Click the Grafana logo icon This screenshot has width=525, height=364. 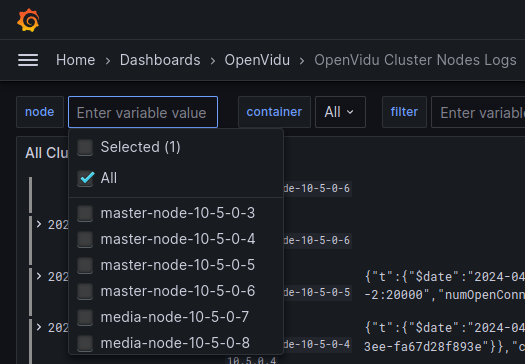tap(28, 20)
